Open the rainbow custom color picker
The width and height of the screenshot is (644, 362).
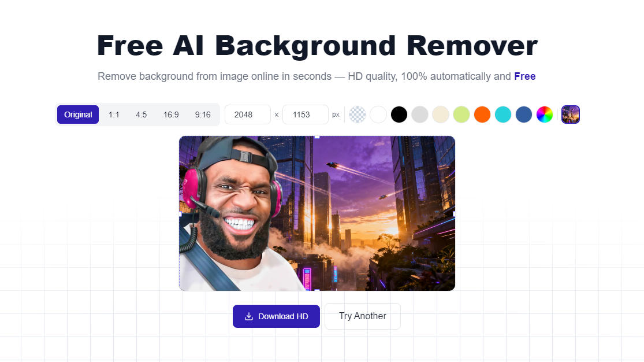tap(545, 114)
